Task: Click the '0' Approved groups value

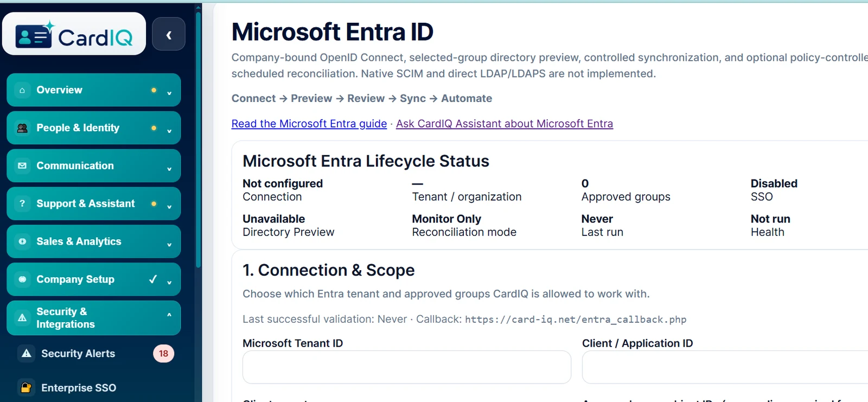Action: [x=585, y=183]
